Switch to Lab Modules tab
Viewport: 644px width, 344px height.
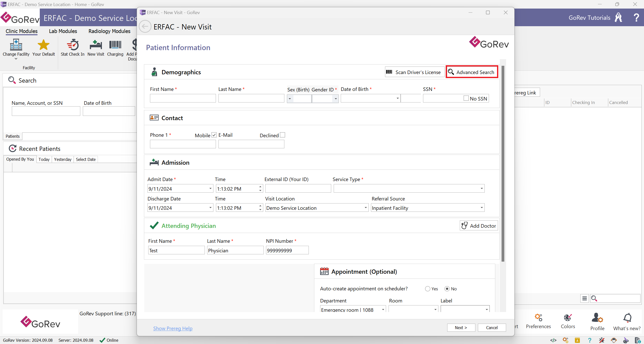tap(63, 31)
